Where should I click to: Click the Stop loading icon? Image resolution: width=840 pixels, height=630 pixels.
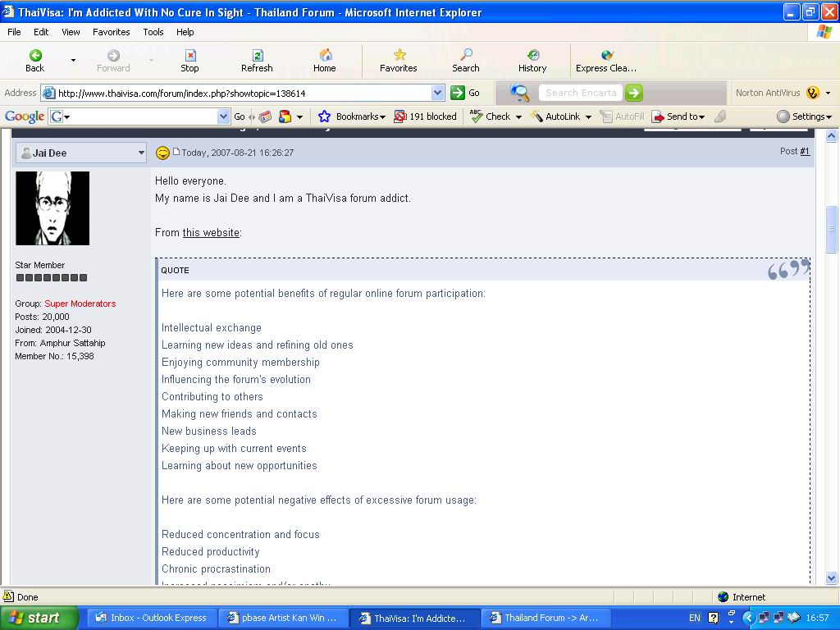(190, 56)
